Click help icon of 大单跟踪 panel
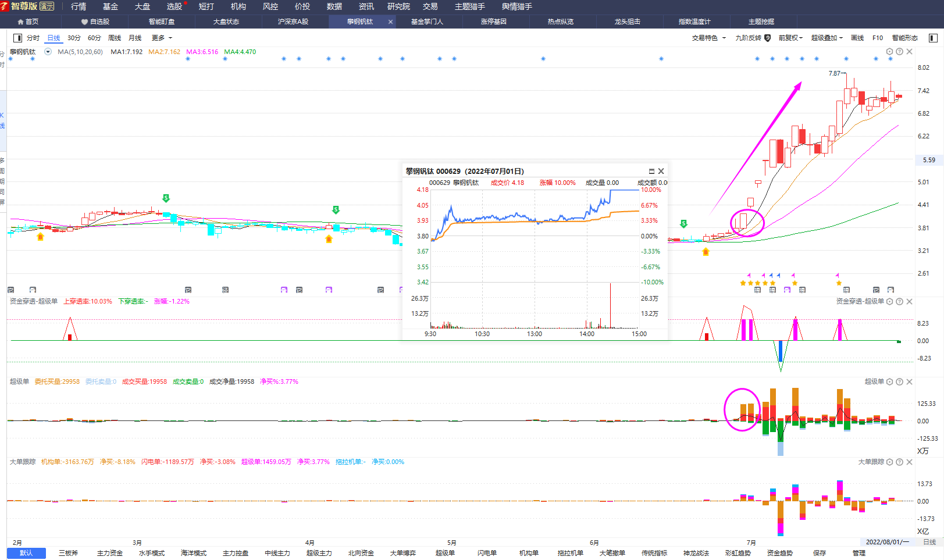944x560 pixels. click(899, 462)
